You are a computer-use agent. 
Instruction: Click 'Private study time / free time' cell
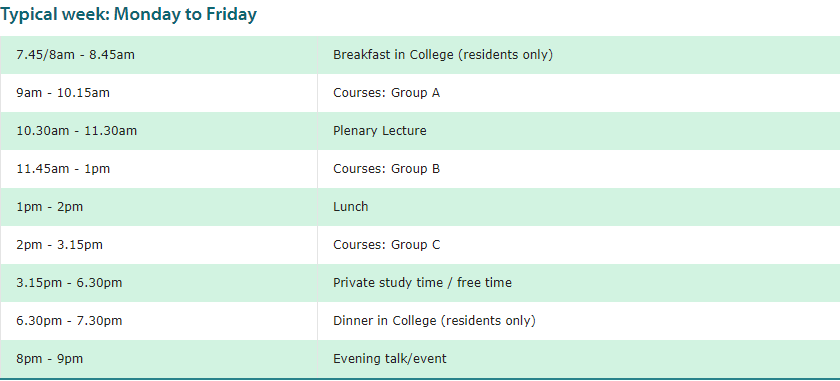click(x=579, y=283)
